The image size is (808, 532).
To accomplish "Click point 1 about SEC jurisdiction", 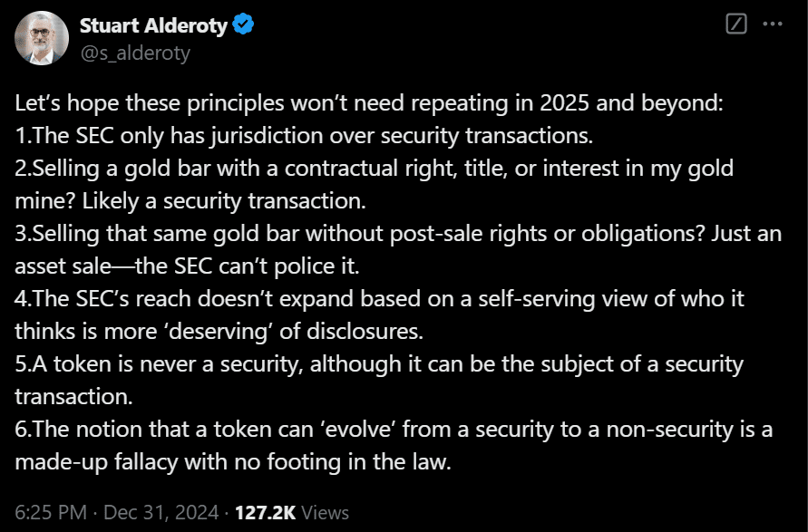I will (x=304, y=136).
